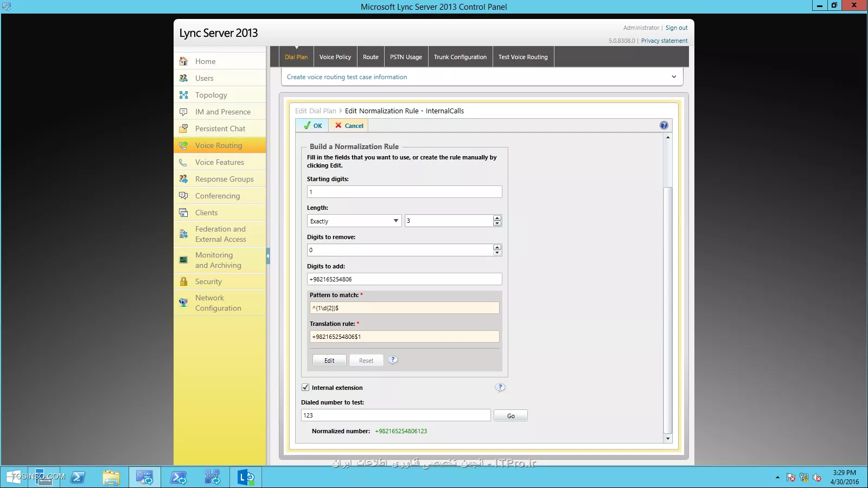
Task: Click the Voice Features handset icon
Action: 183,162
